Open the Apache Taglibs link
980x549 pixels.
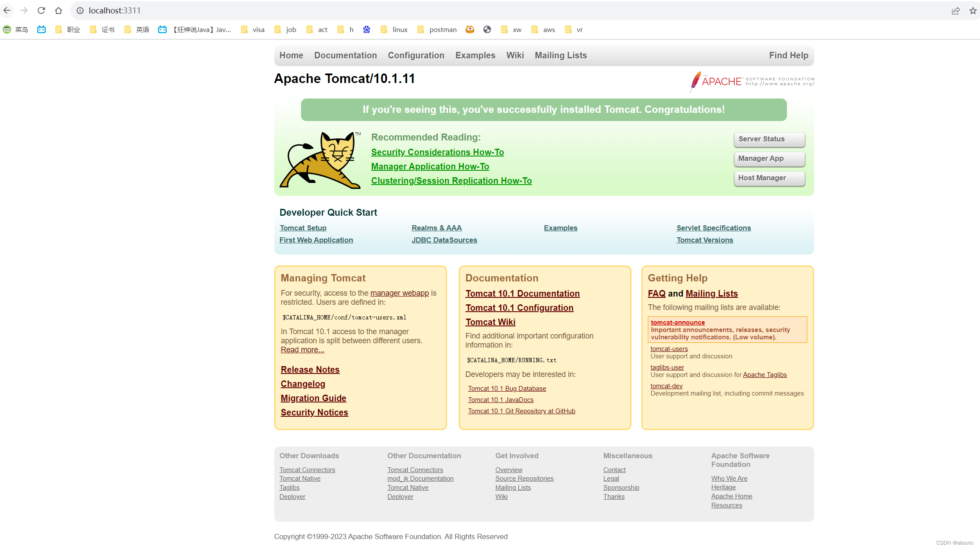(765, 375)
